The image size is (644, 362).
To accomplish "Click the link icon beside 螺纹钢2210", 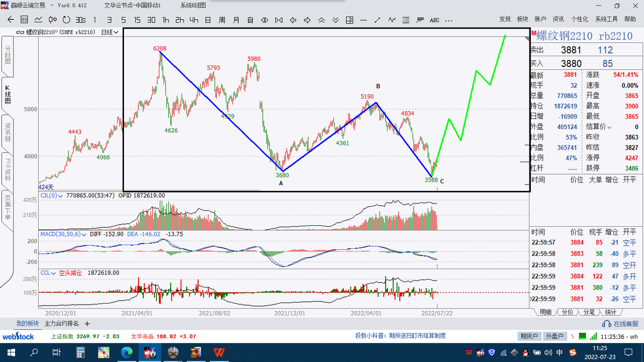I will 19,32.
